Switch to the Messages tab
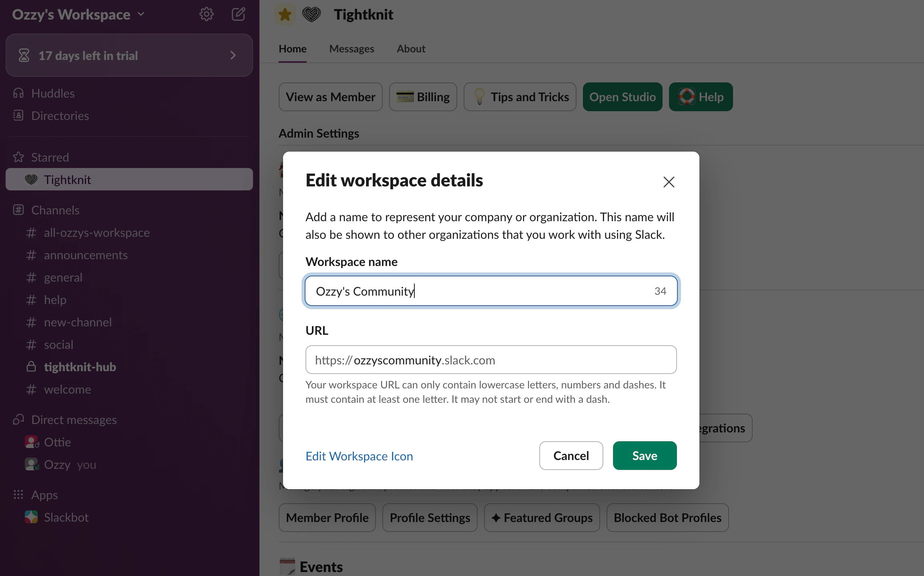This screenshot has height=576, width=924. [352, 48]
